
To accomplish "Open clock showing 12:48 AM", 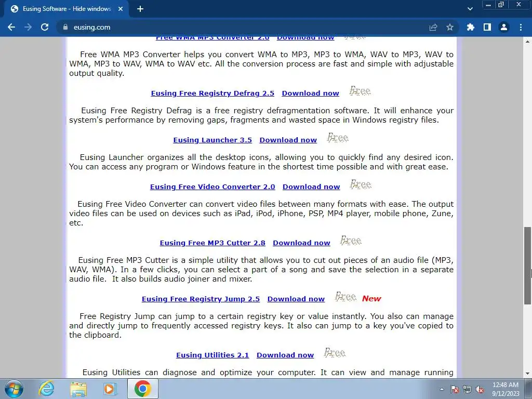I will (x=506, y=389).
